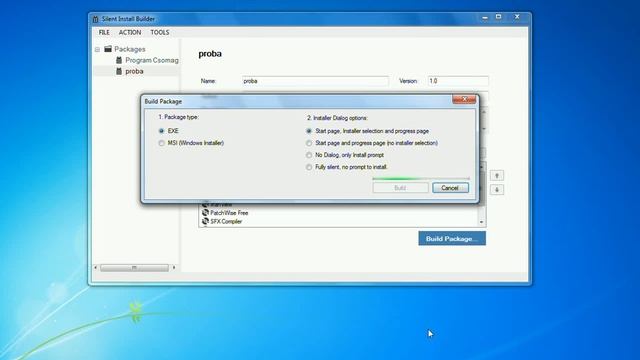Select the proba package in tree
The image size is (640, 360).
click(134, 71)
